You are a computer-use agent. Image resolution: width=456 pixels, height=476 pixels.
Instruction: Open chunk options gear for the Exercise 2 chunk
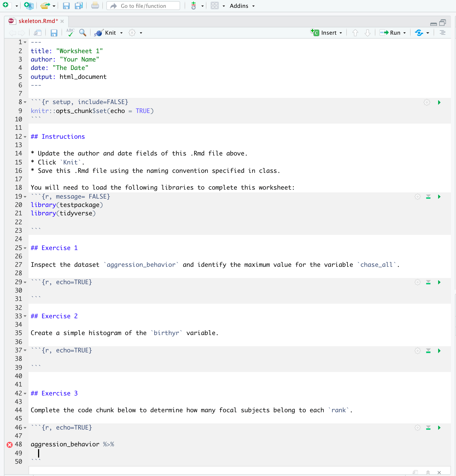417,351
